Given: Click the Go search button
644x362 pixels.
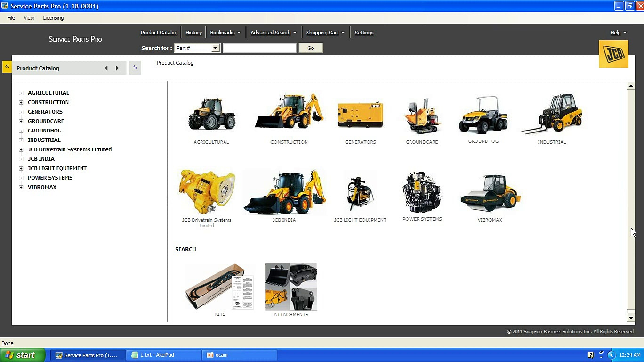Looking at the screenshot, I should [x=310, y=48].
